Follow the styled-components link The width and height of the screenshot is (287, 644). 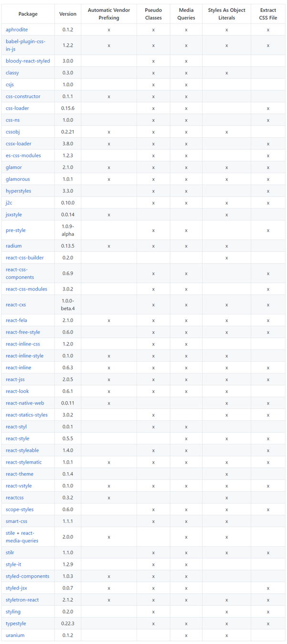28,576
